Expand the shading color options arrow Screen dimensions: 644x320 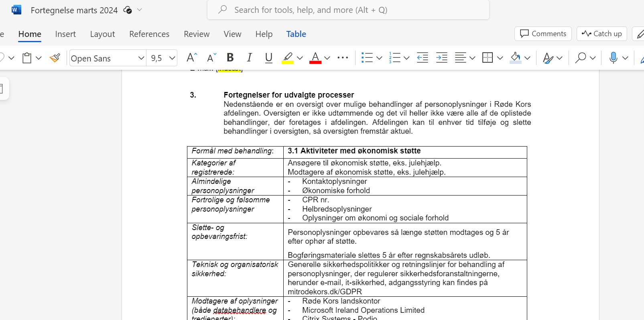527,58
